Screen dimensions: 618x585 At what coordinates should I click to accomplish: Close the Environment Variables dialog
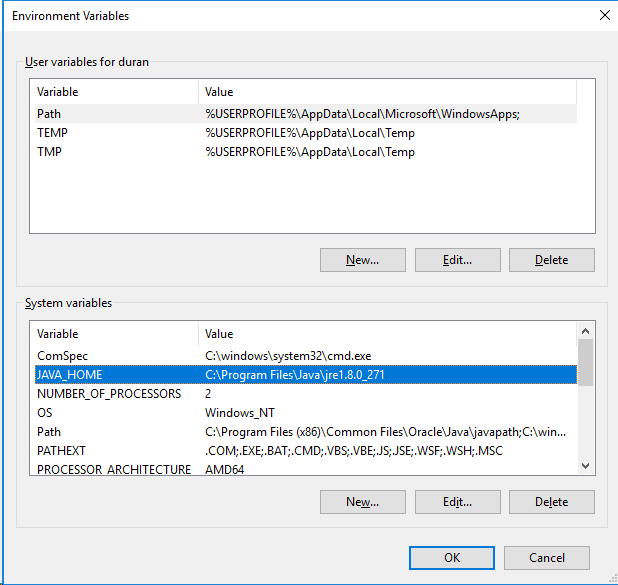(x=605, y=15)
